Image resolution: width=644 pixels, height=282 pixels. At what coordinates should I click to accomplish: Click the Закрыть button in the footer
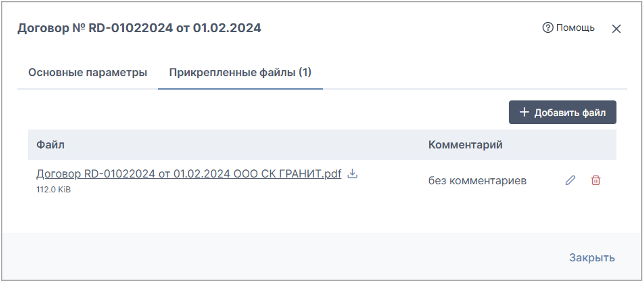[x=592, y=258]
